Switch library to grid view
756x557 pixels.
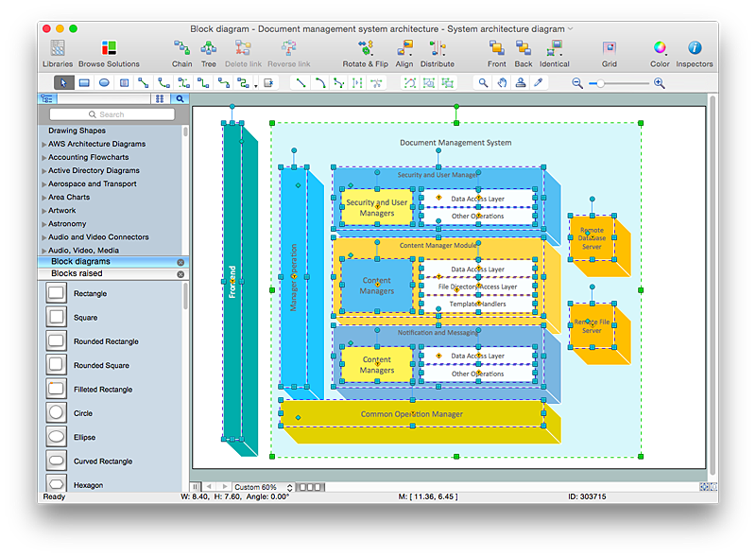click(x=160, y=99)
